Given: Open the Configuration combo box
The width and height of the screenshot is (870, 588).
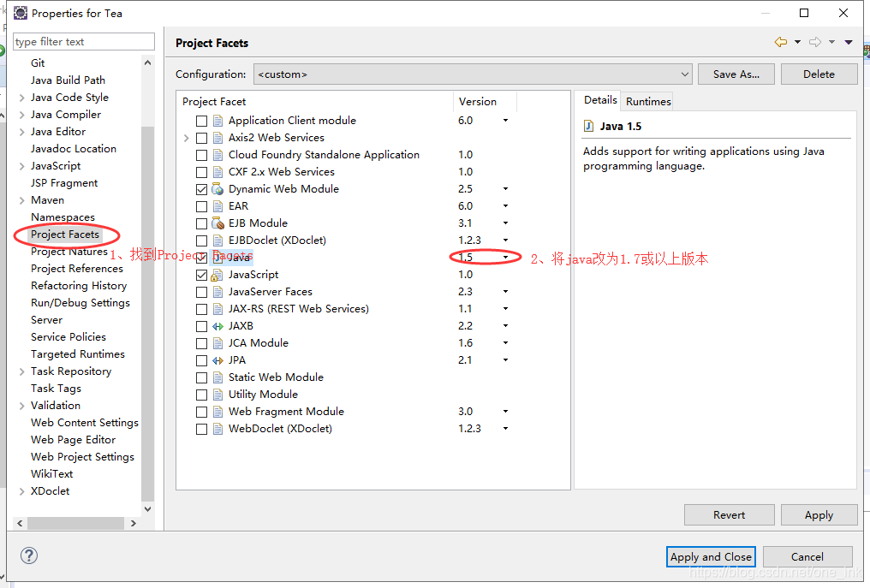Looking at the screenshot, I should coord(473,74).
